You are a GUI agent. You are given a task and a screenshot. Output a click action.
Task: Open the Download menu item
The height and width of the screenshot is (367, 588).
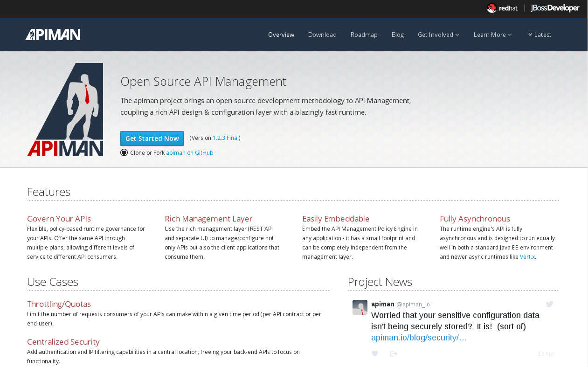coord(322,35)
